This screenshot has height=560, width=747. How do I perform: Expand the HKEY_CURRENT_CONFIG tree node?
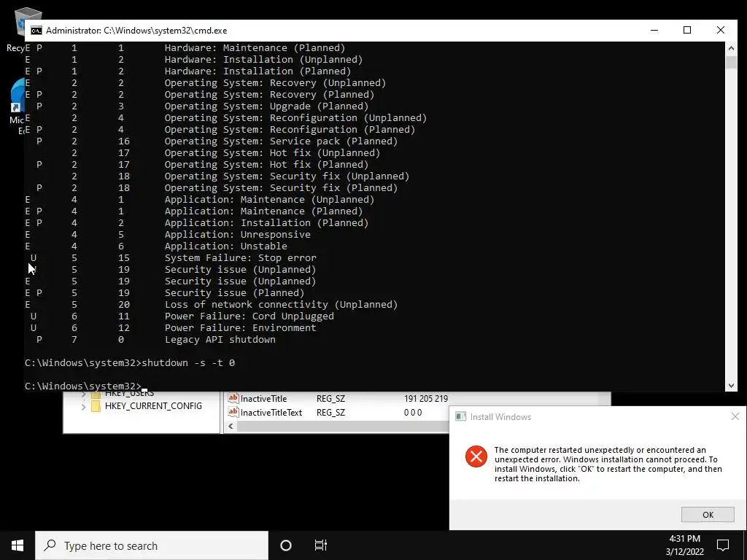point(83,407)
